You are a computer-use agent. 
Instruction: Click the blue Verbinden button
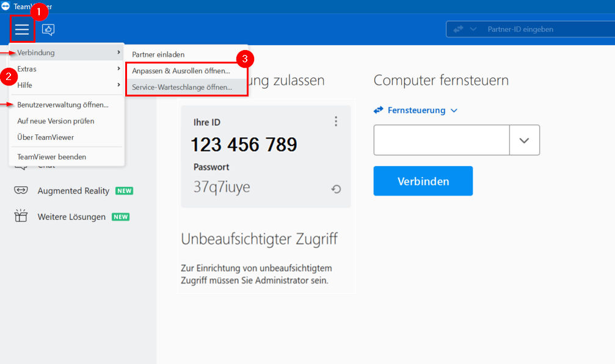tap(423, 181)
